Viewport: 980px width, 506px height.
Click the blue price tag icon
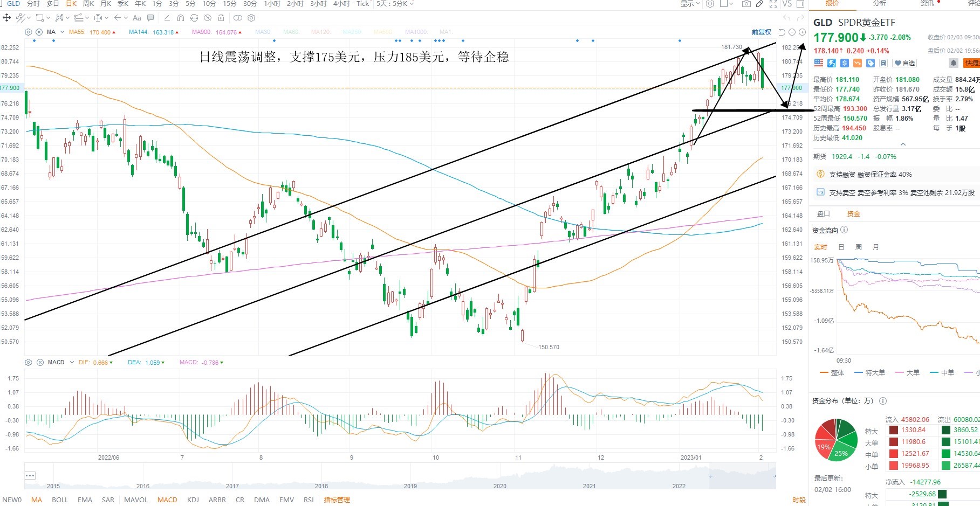[871, 63]
